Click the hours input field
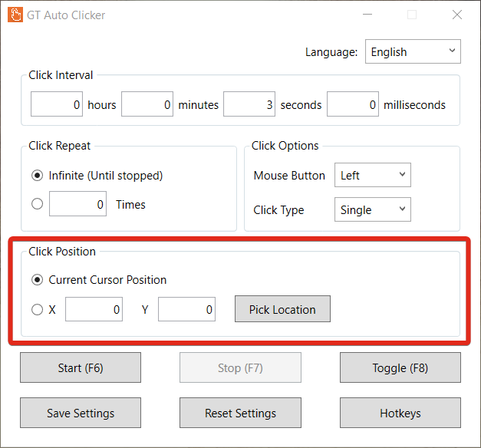The width and height of the screenshot is (481, 448). tap(57, 104)
